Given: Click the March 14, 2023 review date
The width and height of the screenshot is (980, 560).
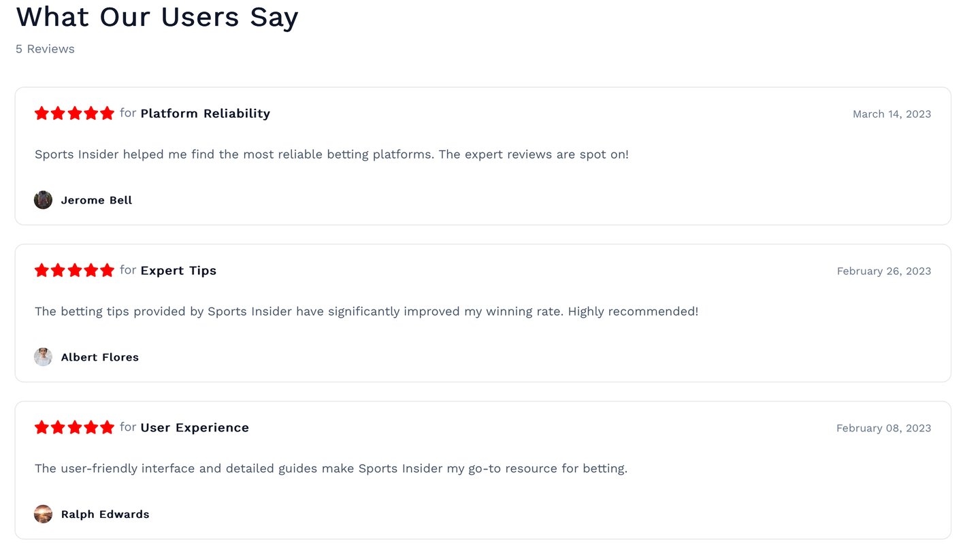Looking at the screenshot, I should pyautogui.click(x=892, y=114).
